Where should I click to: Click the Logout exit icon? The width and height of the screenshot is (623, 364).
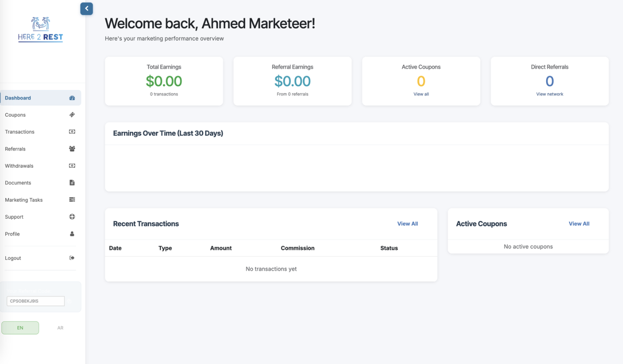(x=72, y=258)
